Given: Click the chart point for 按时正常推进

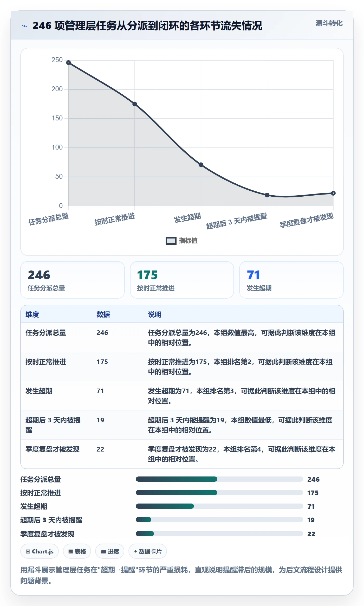Looking at the screenshot, I should point(135,104).
